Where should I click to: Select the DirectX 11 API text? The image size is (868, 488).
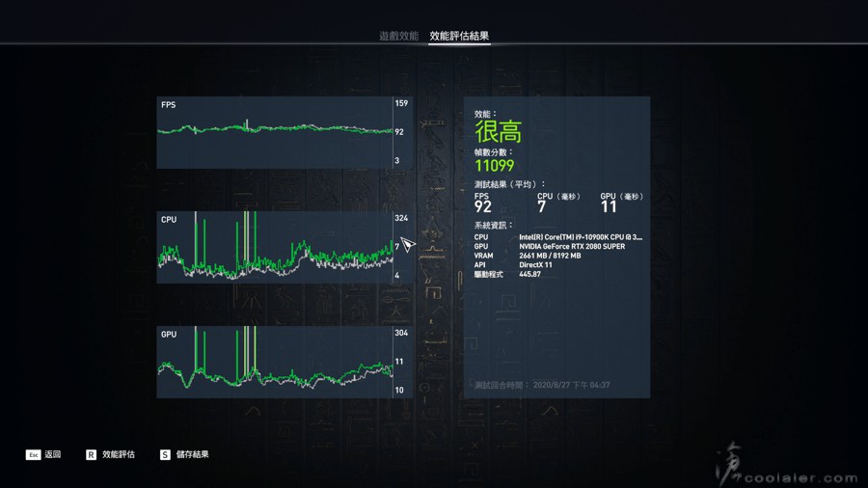pyautogui.click(x=535, y=265)
